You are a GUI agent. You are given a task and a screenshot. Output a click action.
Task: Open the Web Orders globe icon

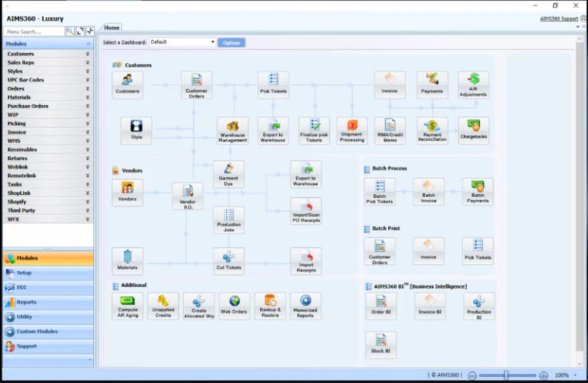coord(234,306)
